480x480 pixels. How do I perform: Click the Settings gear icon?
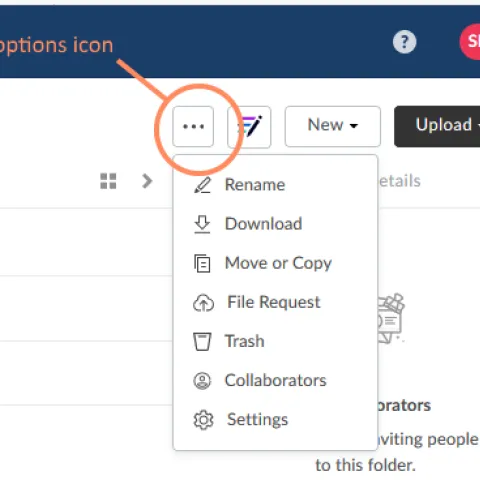point(203,420)
